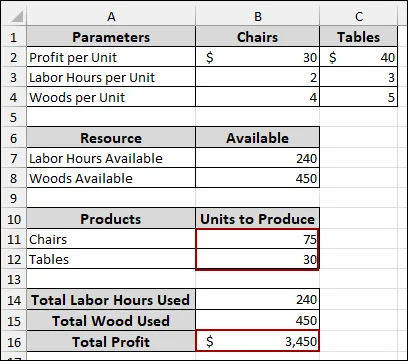This screenshot has width=408, height=361.
Task: Select the available wood value in row 8
Action: pyautogui.click(x=257, y=178)
